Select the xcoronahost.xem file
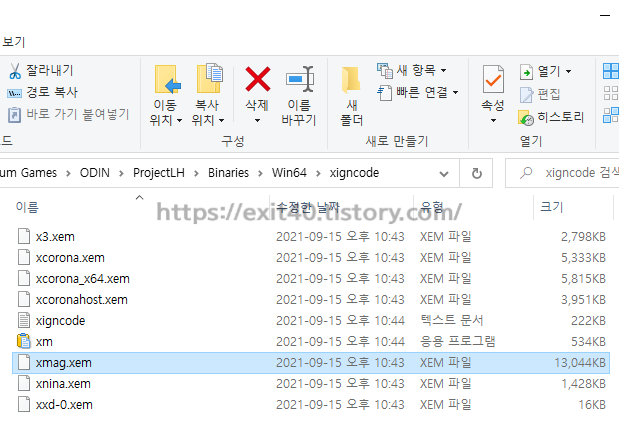 point(81,300)
